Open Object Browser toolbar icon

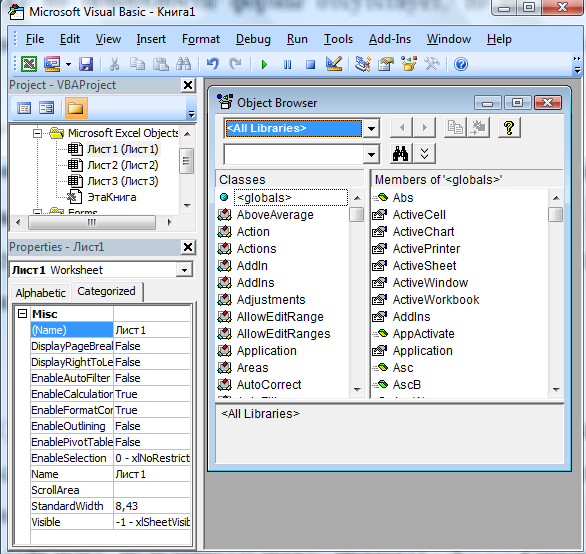coord(409,64)
